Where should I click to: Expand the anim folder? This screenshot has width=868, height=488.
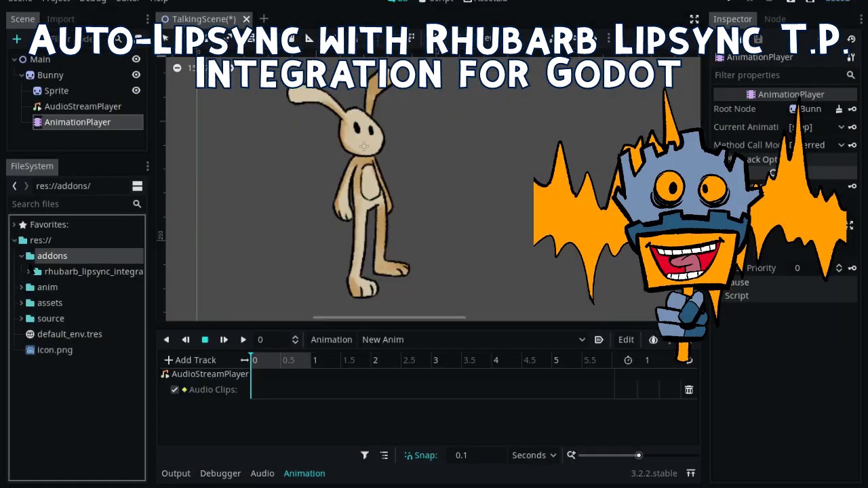[22, 287]
